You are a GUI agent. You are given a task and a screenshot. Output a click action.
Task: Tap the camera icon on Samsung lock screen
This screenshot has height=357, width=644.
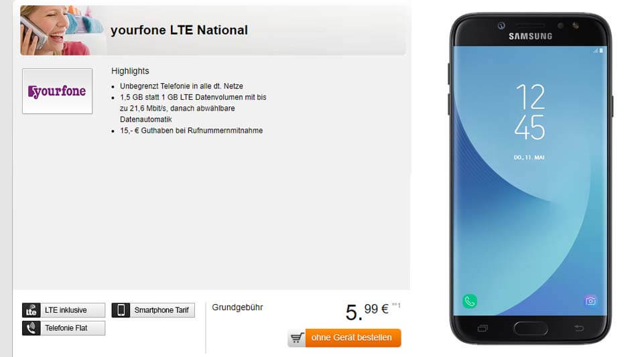[x=590, y=301]
